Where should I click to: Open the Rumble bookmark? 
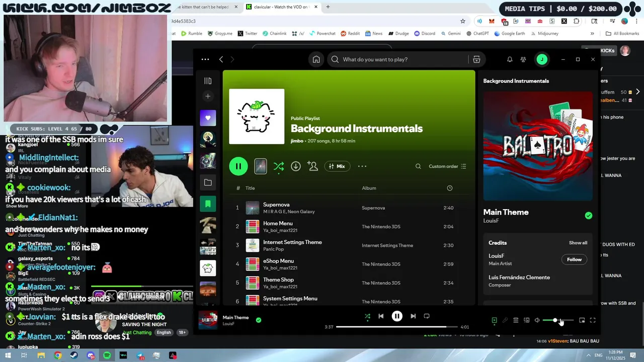pos(191,34)
